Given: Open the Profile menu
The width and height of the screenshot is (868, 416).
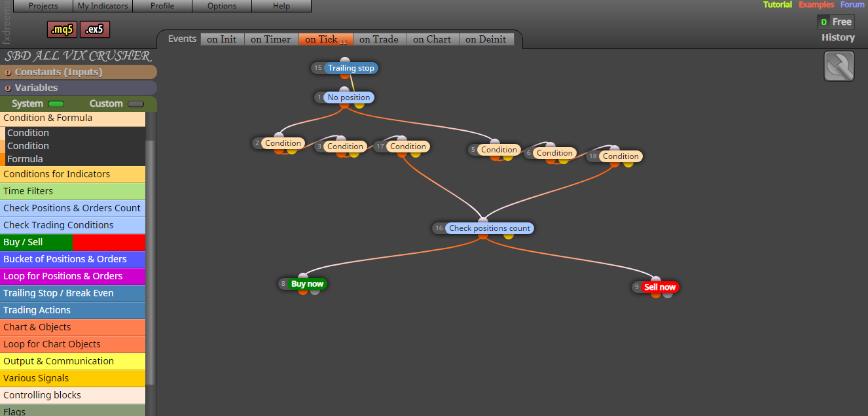Looking at the screenshot, I should click(x=162, y=6).
